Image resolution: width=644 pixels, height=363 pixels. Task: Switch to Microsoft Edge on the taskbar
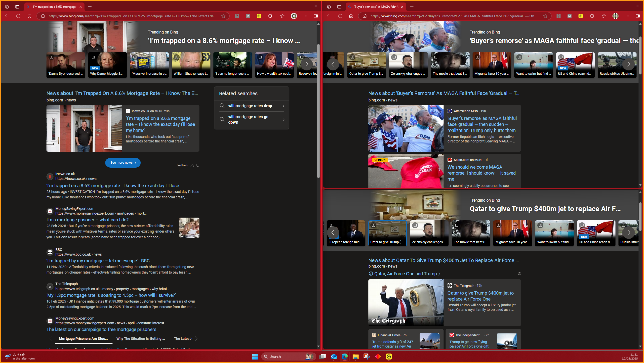(345, 356)
